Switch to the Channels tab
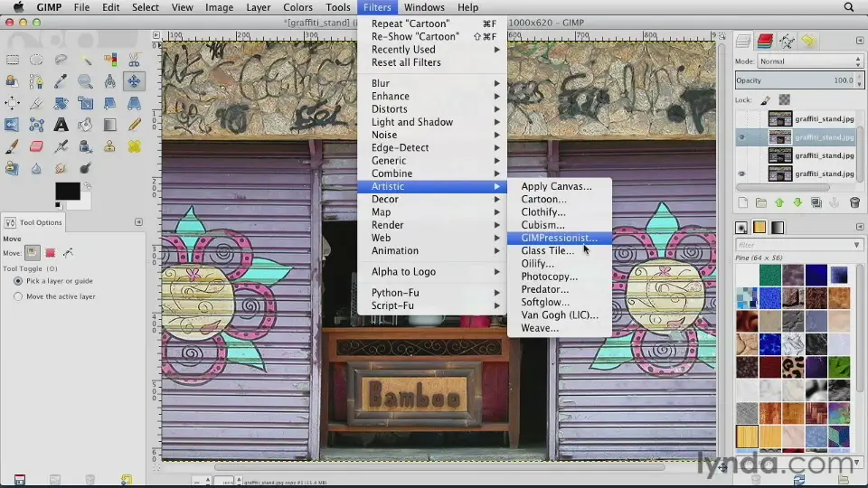The width and height of the screenshot is (868, 488). tap(765, 41)
